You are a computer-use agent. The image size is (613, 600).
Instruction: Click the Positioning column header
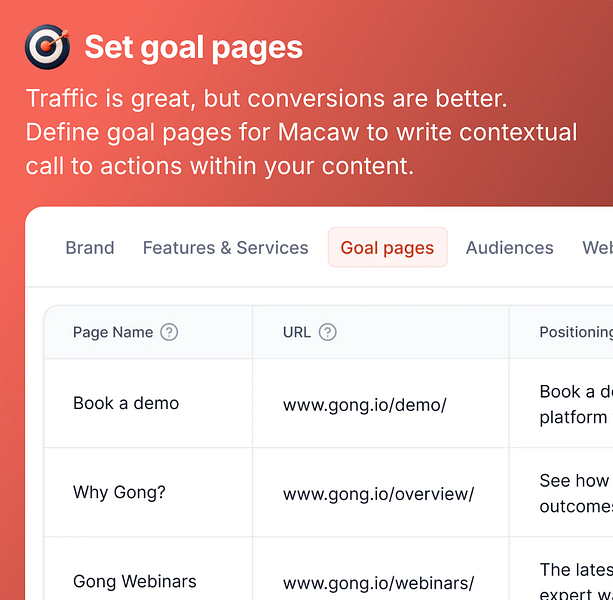point(575,332)
